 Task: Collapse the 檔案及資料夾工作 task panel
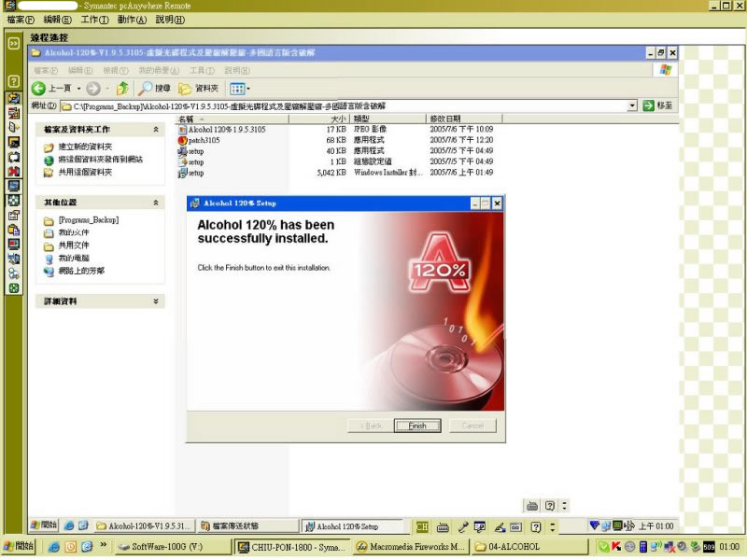click(x=156, y=130)
